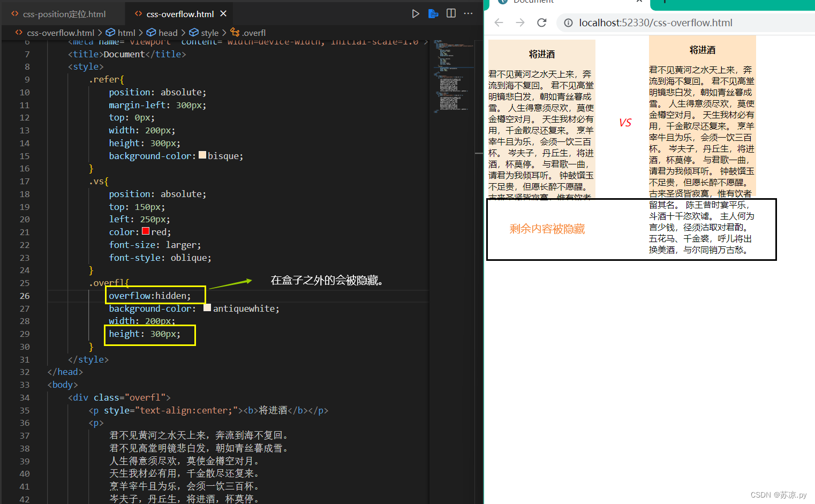Viewport: 815px width, 504px height.
Task: Go forward in the browser
Action: click(x=520, y=22)
